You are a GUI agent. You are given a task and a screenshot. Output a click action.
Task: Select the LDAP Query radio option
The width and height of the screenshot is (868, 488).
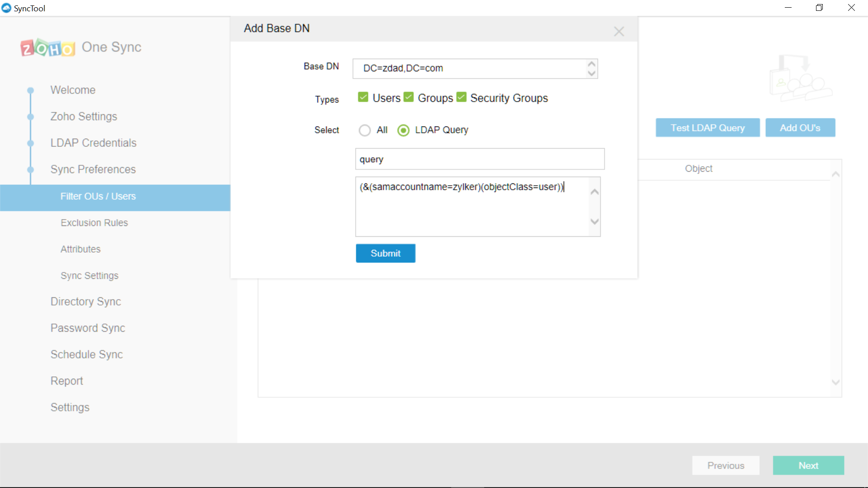pyautogui.click(x=403, y=131)
